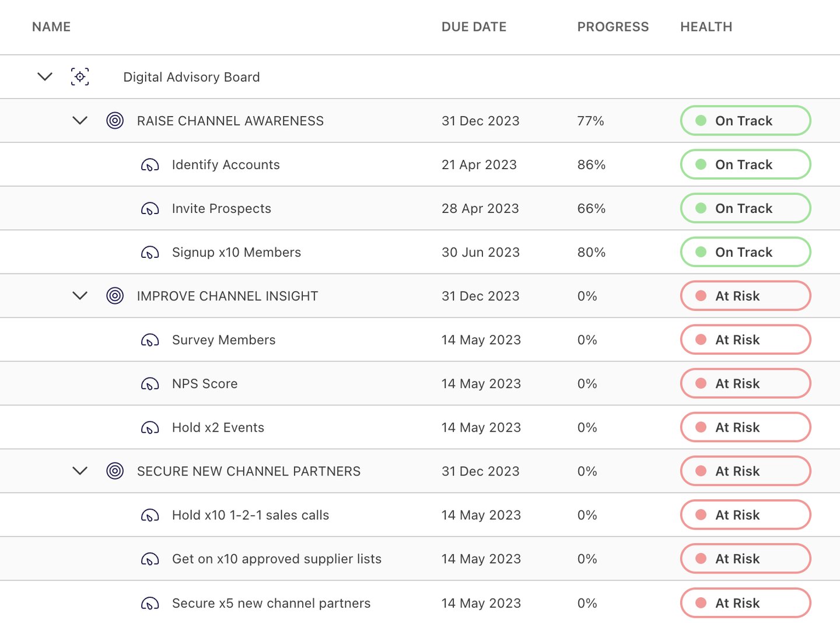
Task: Click the HEALTH column header
Action: pyautogui.click(x=706, y=26)
